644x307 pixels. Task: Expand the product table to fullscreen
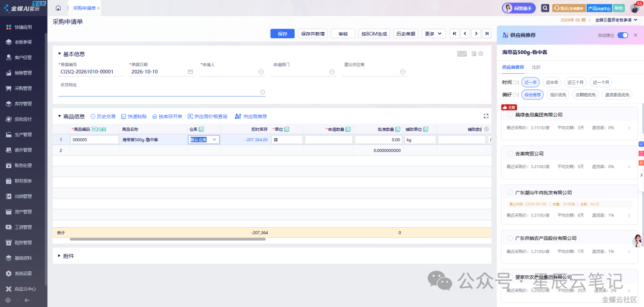[486, 116]
